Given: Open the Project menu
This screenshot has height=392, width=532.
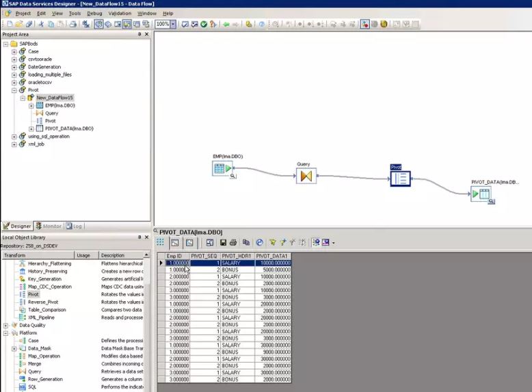Looking at the screenshot, I should 23,13.
